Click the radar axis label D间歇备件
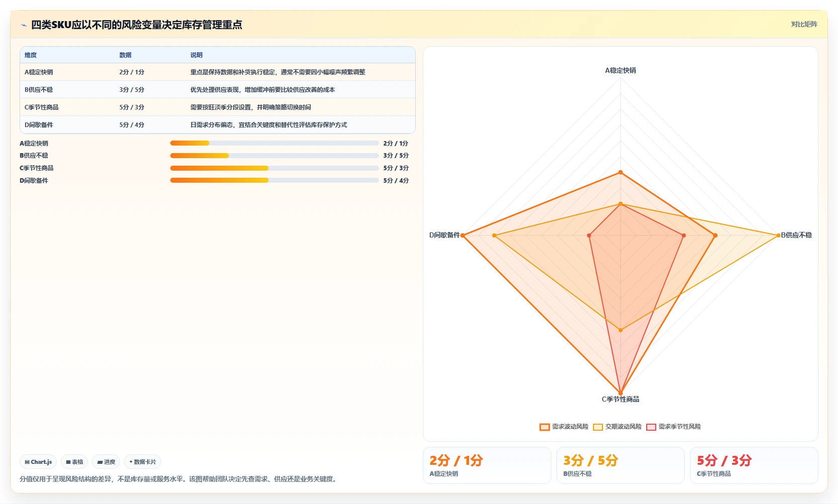The height and width of the screenshot is (504, 838). pos(445,235)
